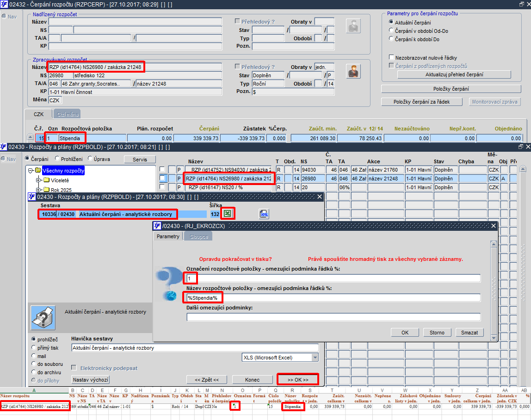Click the person icon in Nadřízený rozpočet
531x420 pixels.
(353, 26)
